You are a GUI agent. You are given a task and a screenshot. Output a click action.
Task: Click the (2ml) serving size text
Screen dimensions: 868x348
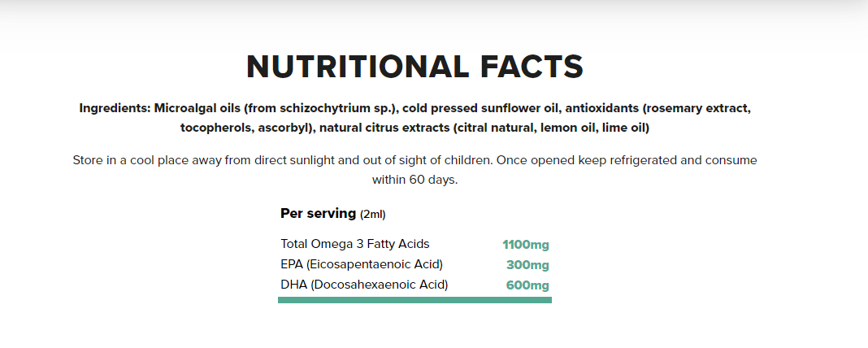(x=372, y=215)
